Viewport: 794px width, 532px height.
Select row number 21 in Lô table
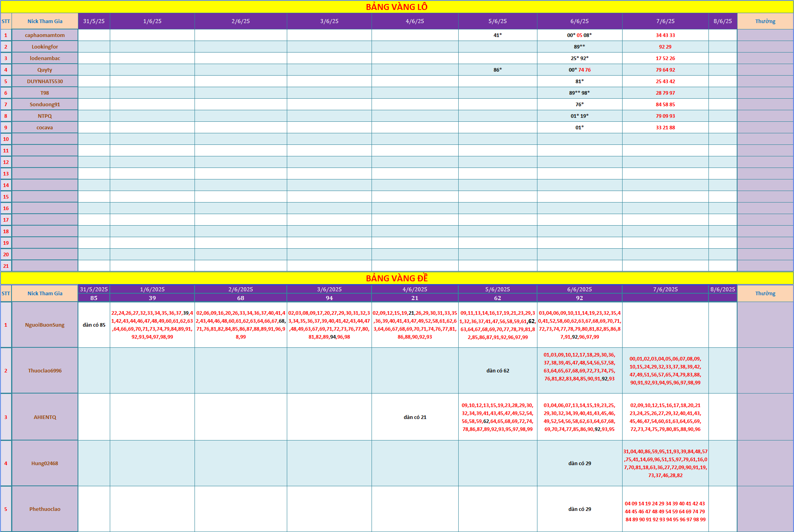pyautogui.click(x=6, y=266)
